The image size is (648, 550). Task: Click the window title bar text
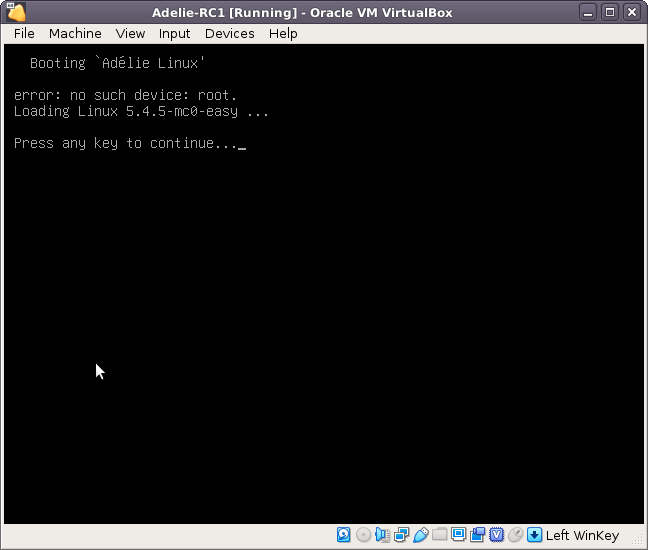pos(302,13)
